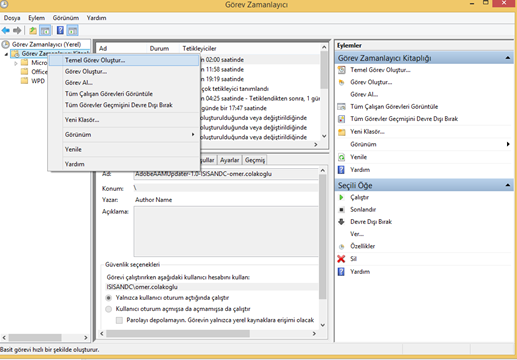Select task row triggering at 11:58 saatinde
The height and width of the screenshot is (360, 517).
[259, 70]
